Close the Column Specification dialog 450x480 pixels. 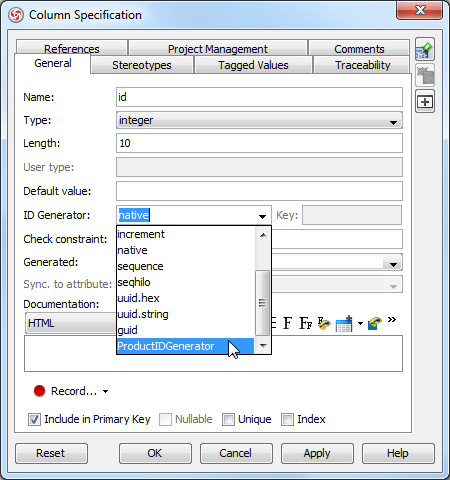point(419,10)
